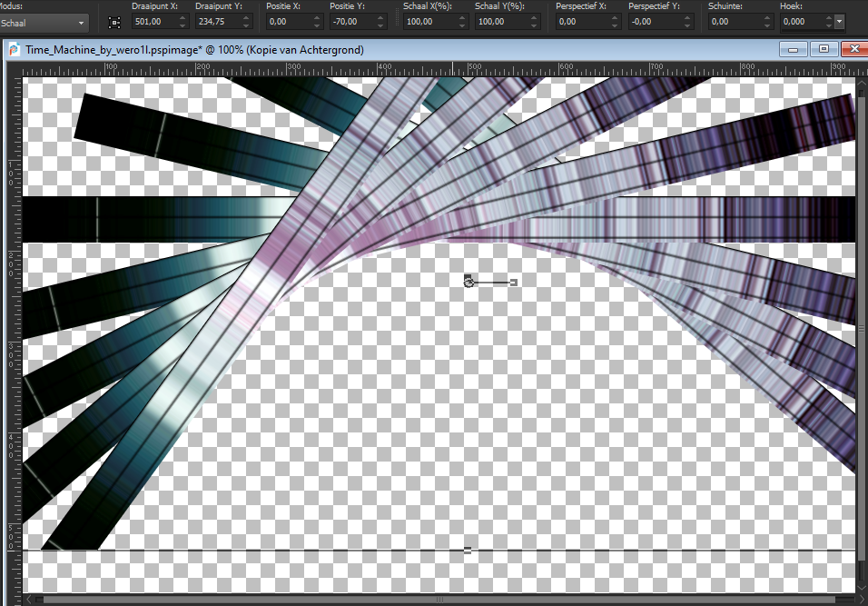Image resolution: width=868 pixels, height=606 pixels.
Task: Minimize the Time_Machine image window
Action: (793, 49)
